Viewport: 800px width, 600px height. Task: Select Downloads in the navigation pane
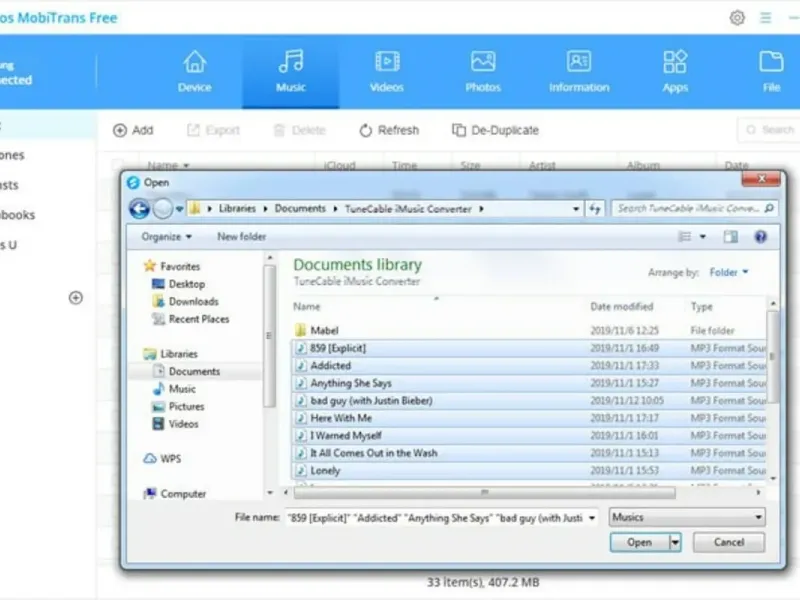tap(185, 302)
